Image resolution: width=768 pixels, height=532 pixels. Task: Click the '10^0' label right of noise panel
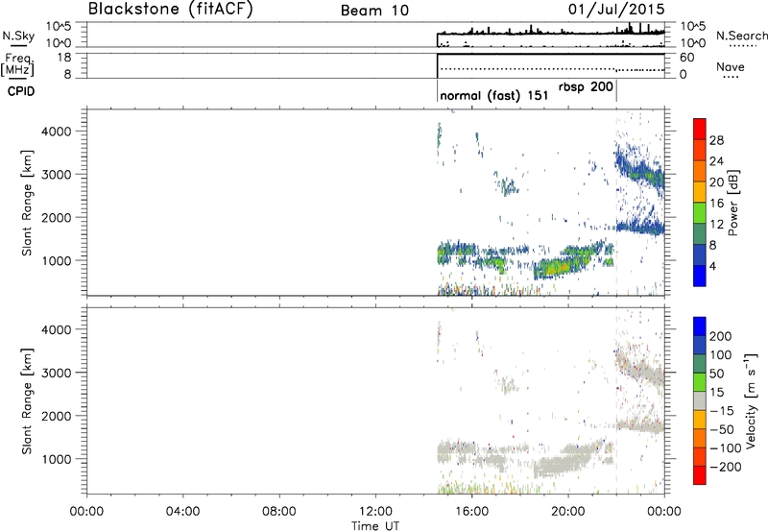click(x=692, y=43)
